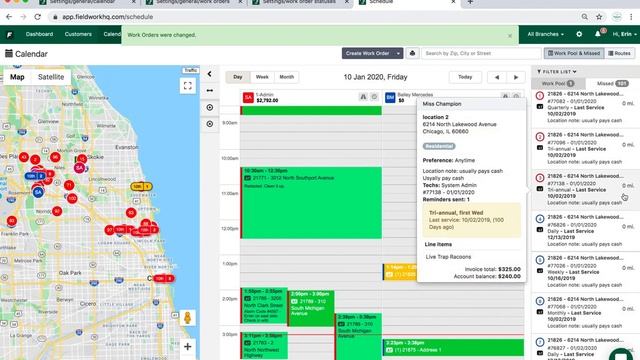Jump to Today
Viewport: 640px width, 360px height.
[465, 77]
